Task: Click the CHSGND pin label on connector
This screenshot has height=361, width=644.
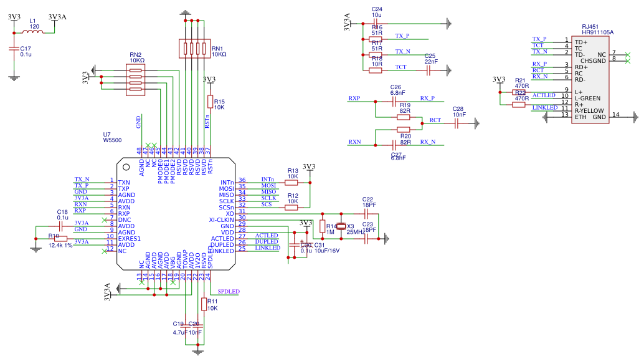Action: [593, 61]
